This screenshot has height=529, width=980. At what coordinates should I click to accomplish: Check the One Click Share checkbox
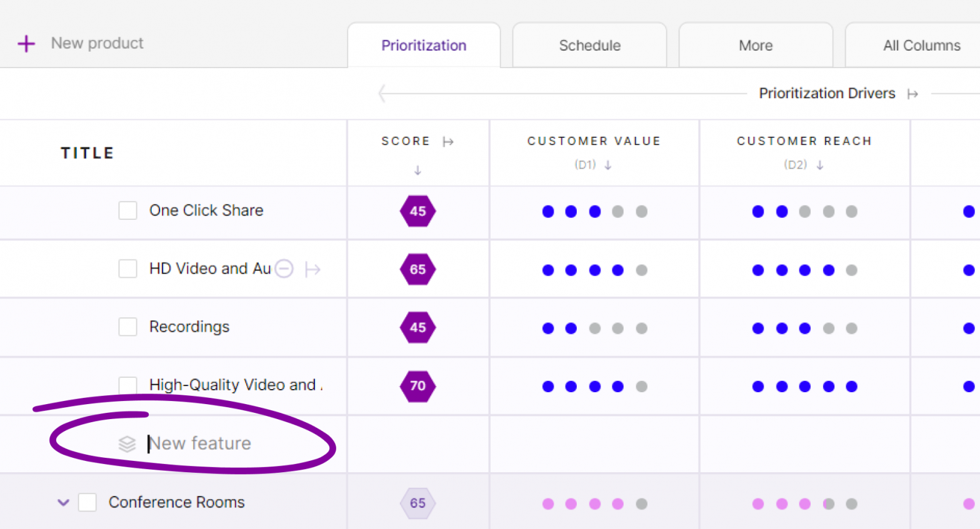(x=128, y=210)
